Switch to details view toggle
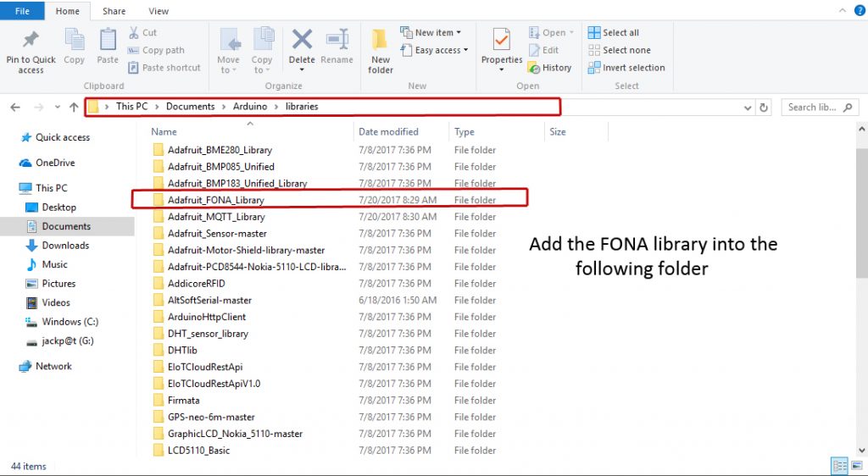868x476 pixels. tap(839, 467)
